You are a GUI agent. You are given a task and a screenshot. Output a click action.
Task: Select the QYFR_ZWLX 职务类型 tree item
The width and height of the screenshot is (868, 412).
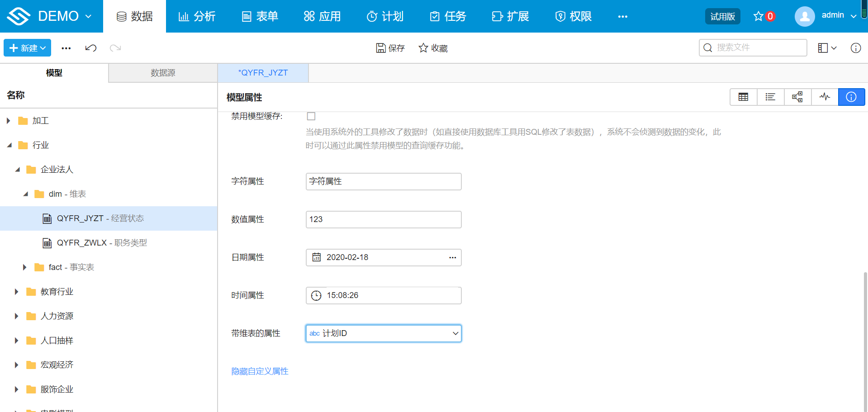[101, 242]
